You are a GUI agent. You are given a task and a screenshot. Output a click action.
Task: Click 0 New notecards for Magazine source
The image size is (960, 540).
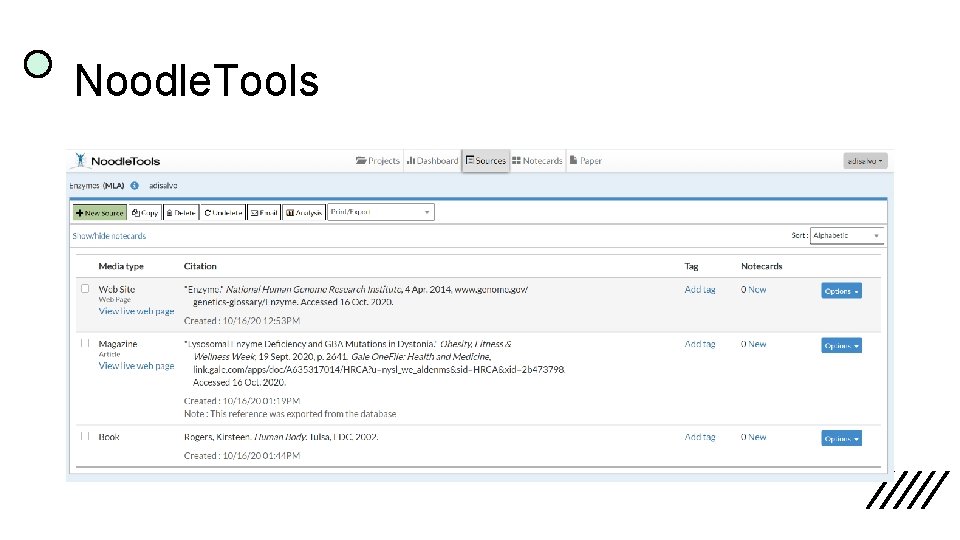(x=754, y=344)
